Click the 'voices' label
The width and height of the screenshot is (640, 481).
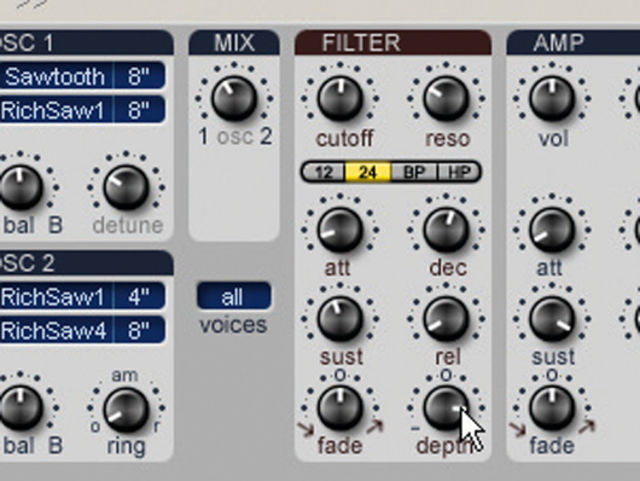tap(233, 325)
